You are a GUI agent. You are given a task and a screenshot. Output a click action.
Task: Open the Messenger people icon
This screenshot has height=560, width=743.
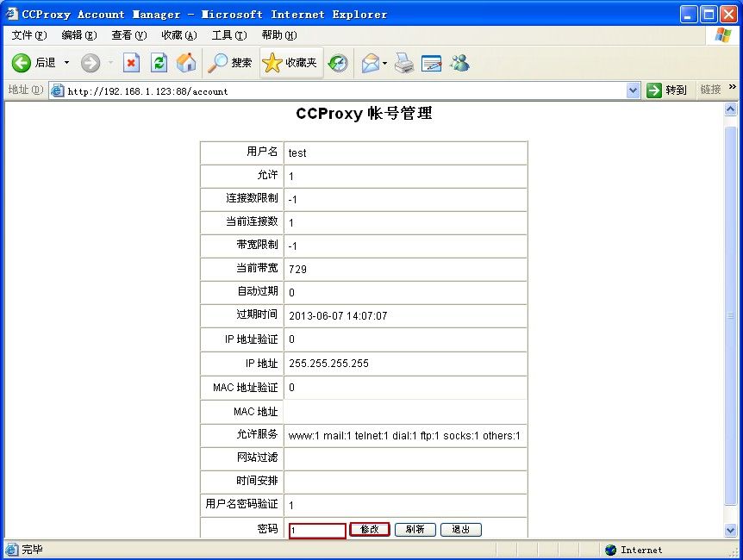tap(459, 63)
